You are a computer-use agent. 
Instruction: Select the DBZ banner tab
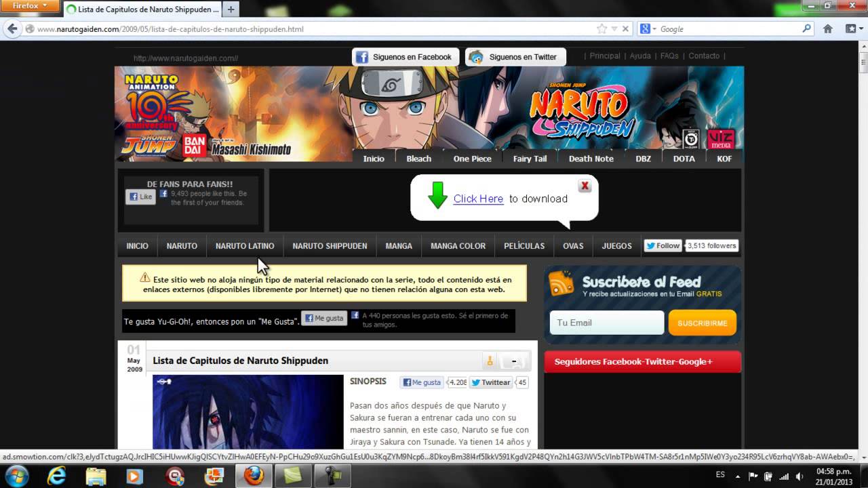(x=643, y=158)
